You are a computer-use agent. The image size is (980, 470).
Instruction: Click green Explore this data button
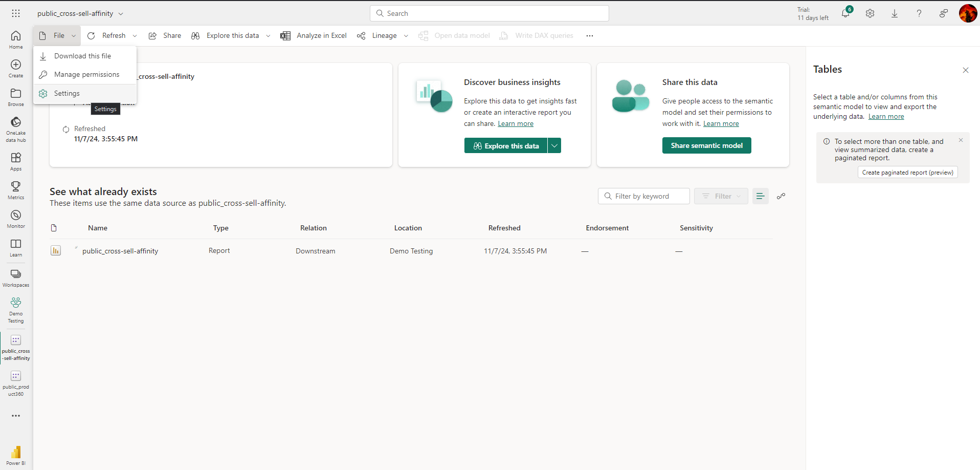pyautogui.click(x=506, y=145)
